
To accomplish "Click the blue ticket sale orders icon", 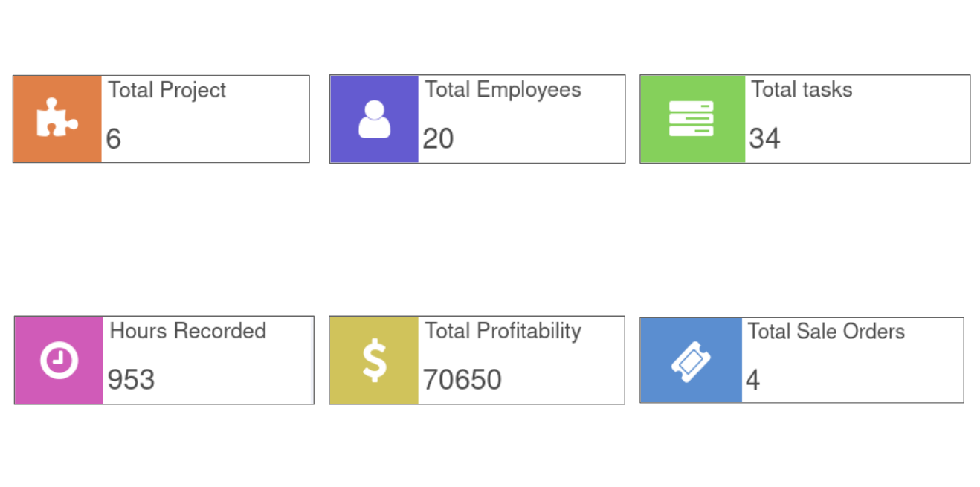I will pyautogui.click(x=691, y=361).
